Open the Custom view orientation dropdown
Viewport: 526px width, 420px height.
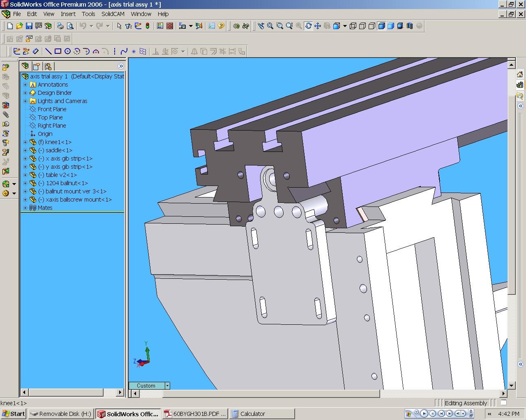click(167, 386)
